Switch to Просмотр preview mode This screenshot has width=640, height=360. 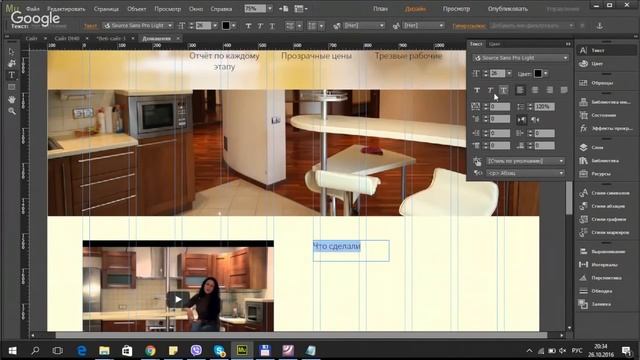(x=456, y=9)
